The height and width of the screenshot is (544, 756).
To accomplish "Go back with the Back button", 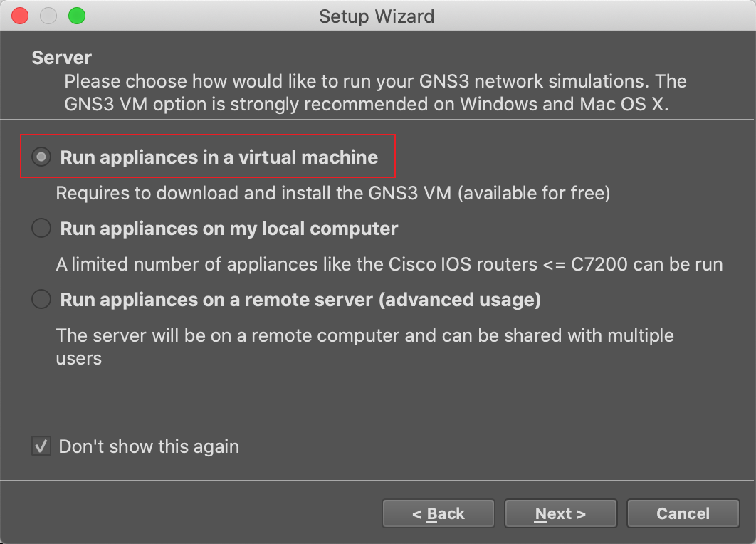I will tap(438, 513).
